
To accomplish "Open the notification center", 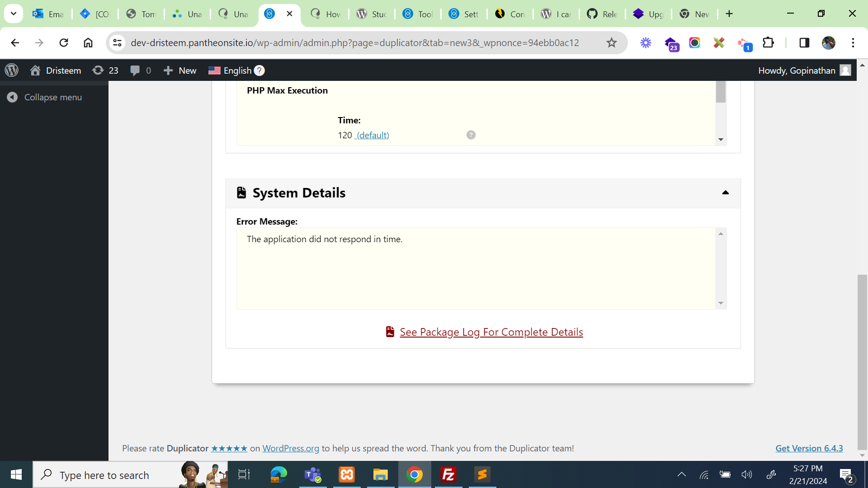I will coord(846,475).
